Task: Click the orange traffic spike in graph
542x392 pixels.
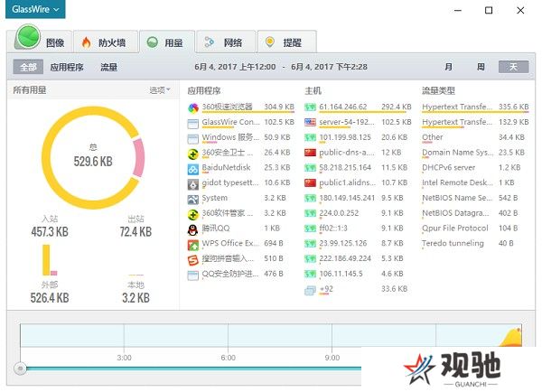Action: click(511, 338)
